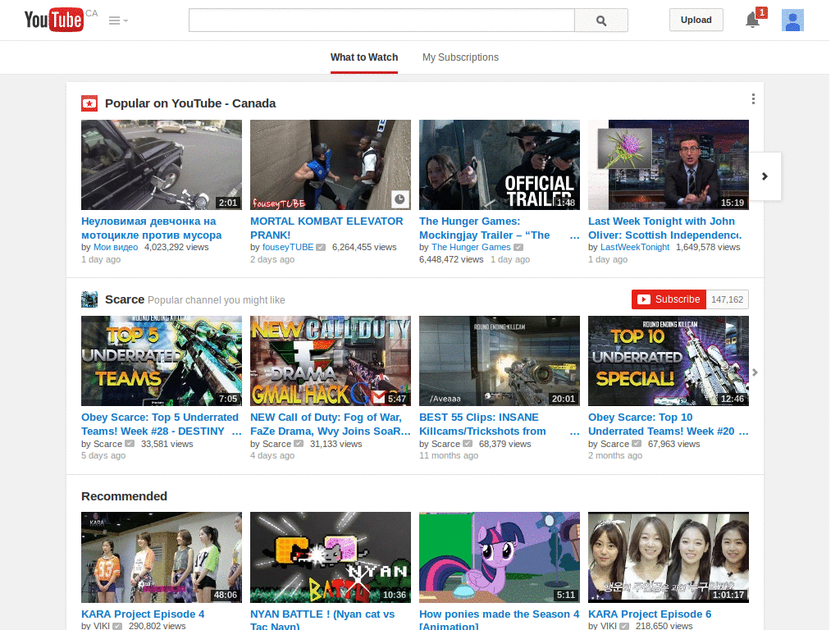Click the 4,023,292 views text
840x630 pixels.
176,248
